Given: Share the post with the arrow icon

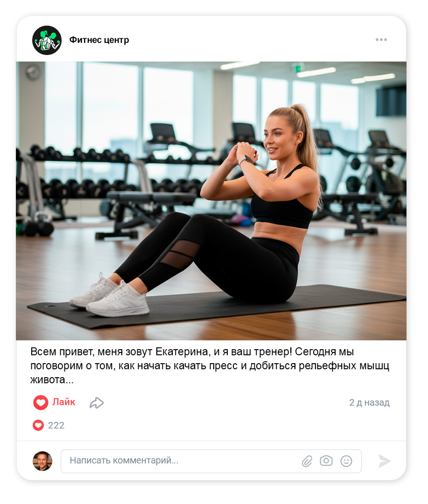Looking at the screenshot, I should pos(97,403).
